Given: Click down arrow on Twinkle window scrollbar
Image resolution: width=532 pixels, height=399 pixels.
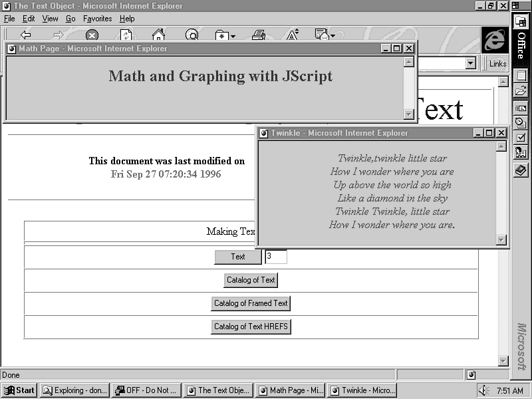Looking at the screenshot, I should pyautogui.click(x=501, y=240).
